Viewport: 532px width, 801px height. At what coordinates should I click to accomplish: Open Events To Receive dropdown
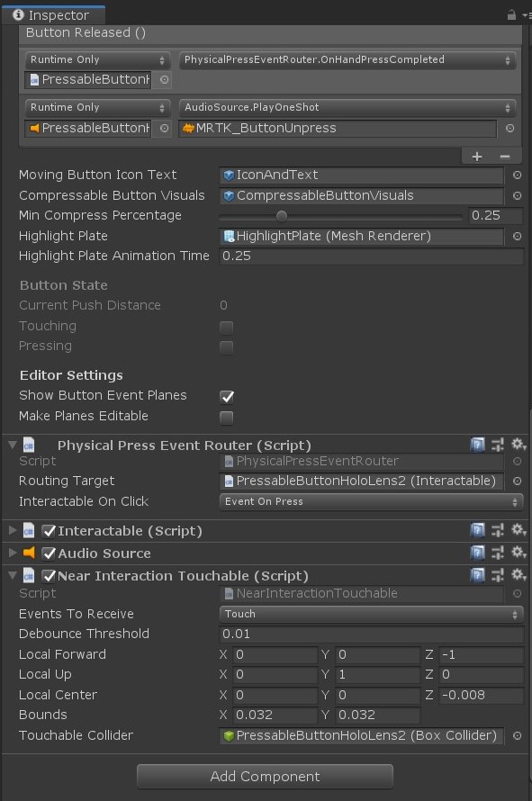[372, 614]
